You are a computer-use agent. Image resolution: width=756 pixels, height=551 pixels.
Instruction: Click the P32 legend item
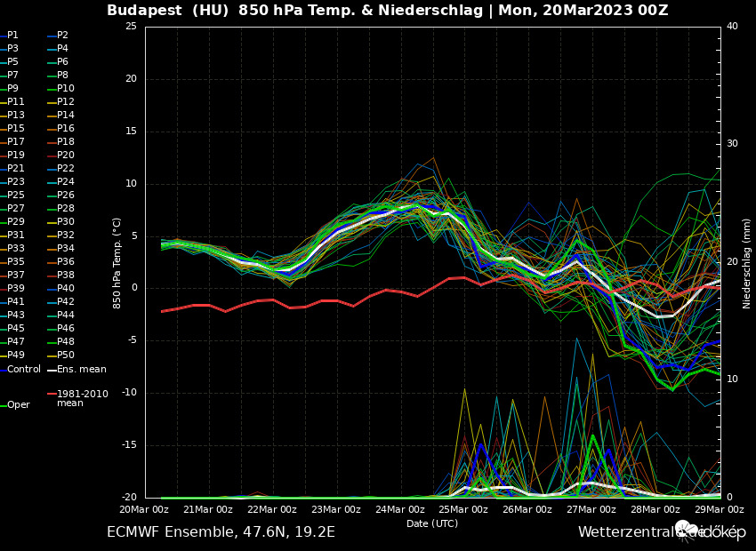[x=66, y=236]
